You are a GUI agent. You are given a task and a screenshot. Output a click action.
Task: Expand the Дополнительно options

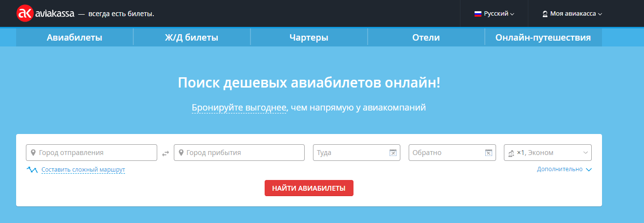pos(564,169)
